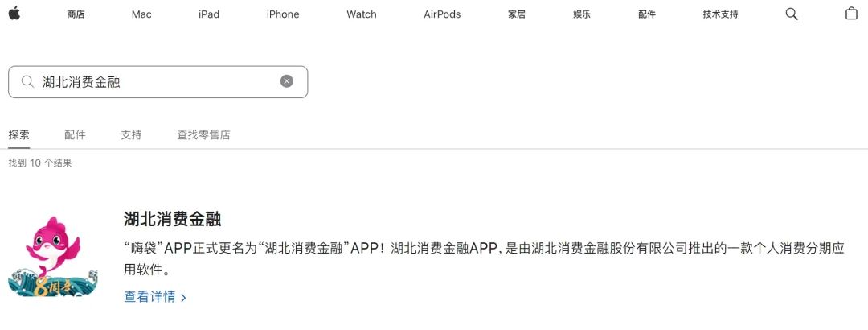Click the pink dolphin app thumbnail
The height and width of the screenshot is (330, 868).
[53, 256]
